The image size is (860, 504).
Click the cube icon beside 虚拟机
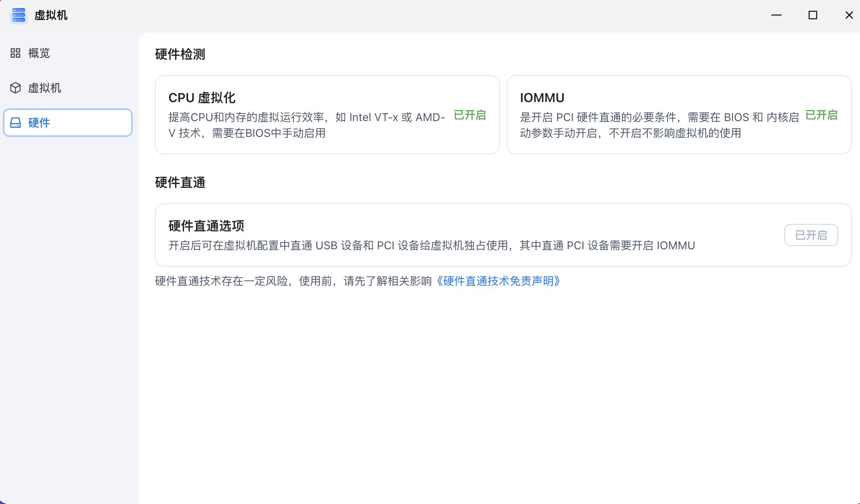[x=15, y=88]
